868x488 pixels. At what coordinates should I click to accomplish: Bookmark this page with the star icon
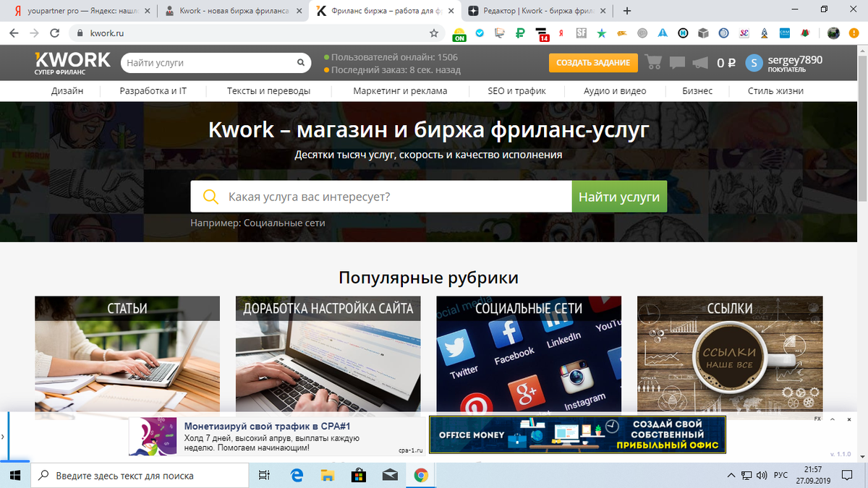(433, 33)
